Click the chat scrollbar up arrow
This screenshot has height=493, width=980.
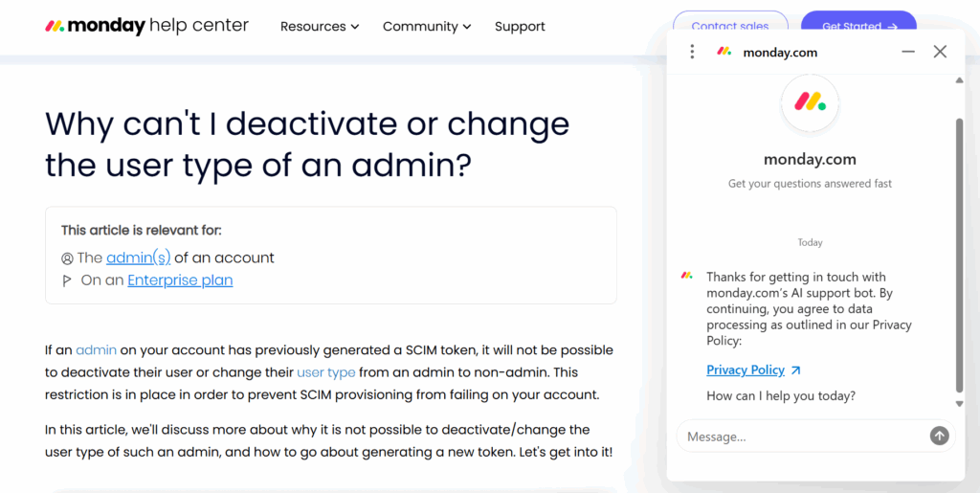960,80
